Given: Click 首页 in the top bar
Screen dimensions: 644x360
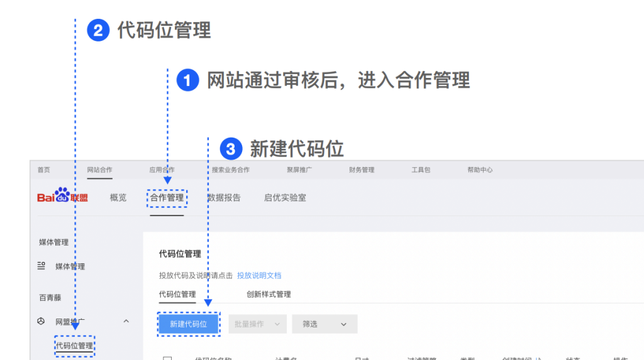Looking at the screenshot, I should [43, 170].
